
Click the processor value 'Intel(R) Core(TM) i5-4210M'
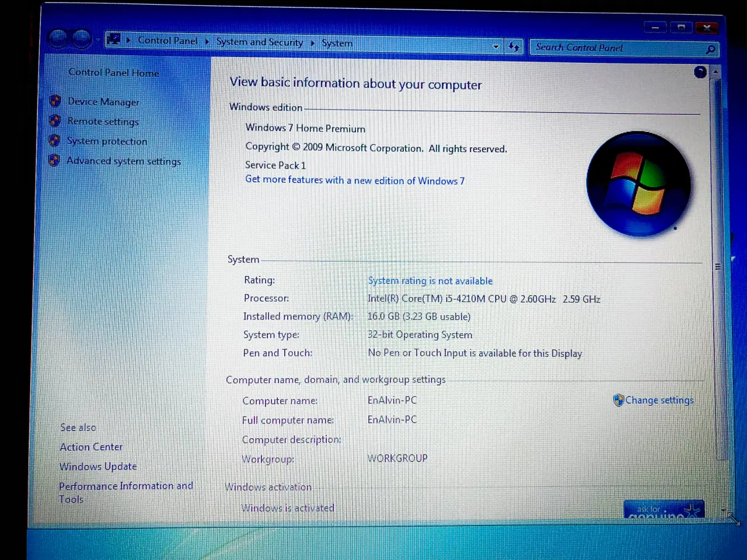(484, 299)
